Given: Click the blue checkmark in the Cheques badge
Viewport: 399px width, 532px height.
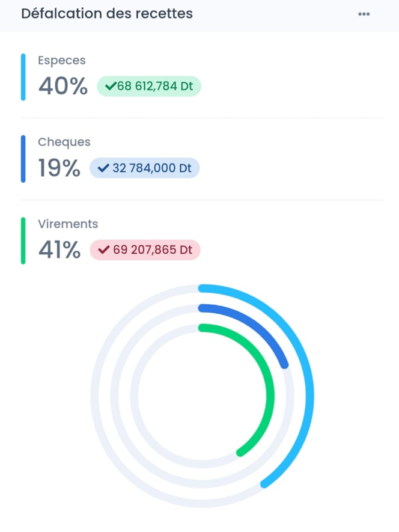Looking at the screenshot, I should click(103, 168).
